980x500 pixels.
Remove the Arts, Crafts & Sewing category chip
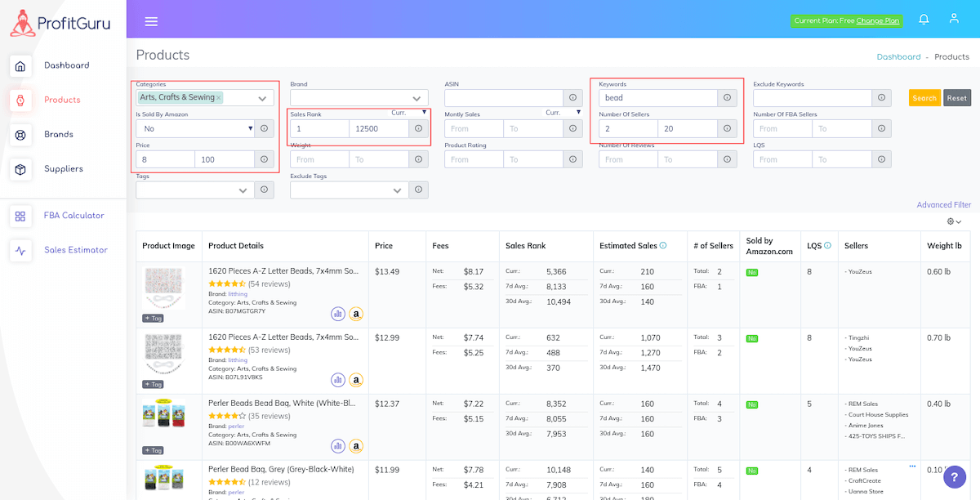218,98
